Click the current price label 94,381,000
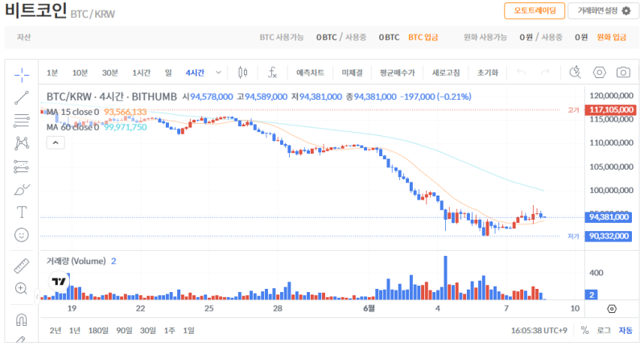The width and height of the screenshot is (644, 346). (x=609, y=217)
